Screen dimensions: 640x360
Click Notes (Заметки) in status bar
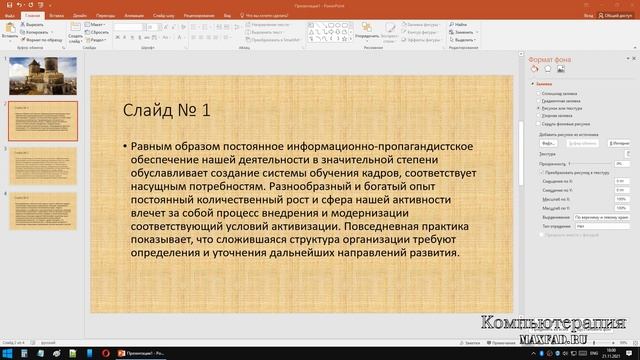[x=470, y=343]
